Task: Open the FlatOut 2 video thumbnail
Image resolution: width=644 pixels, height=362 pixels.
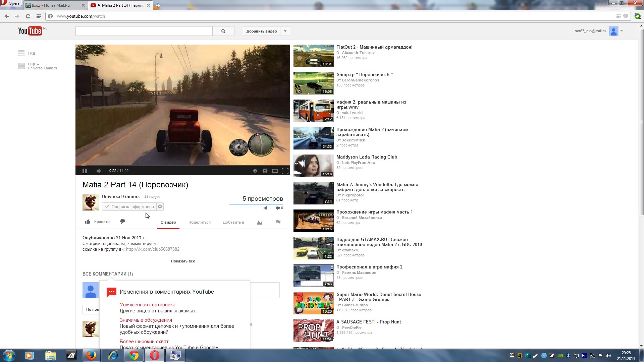Action: point(313,56)
